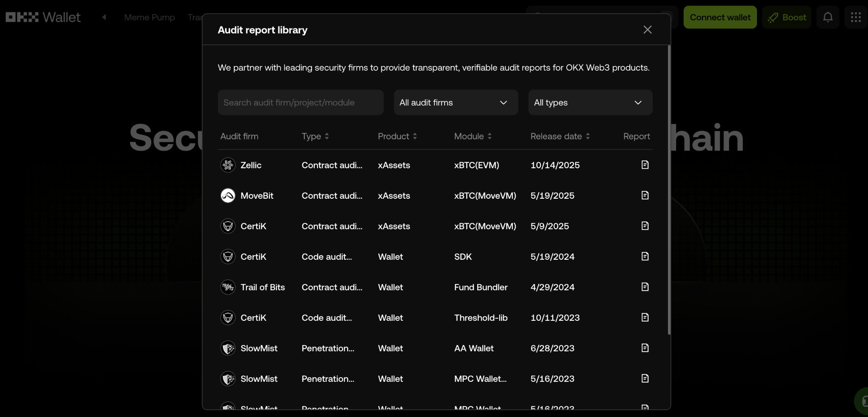Sort the table by Type column
Viewport: 868px width, 417px height.
(x=315, y=136)
